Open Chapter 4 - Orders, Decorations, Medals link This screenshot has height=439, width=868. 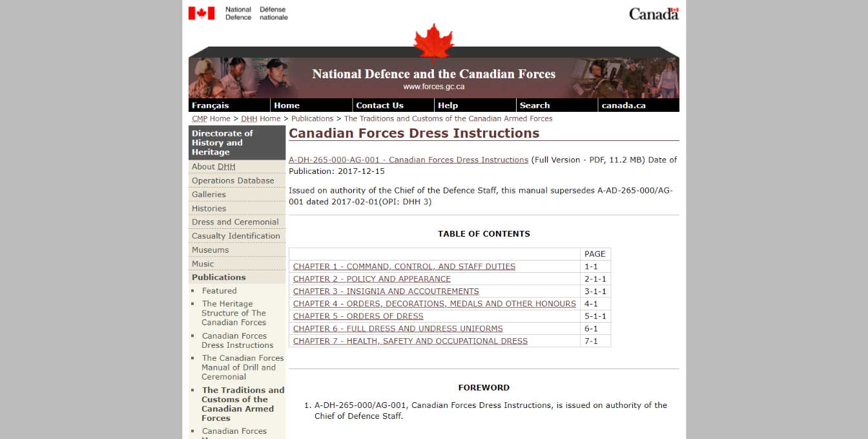pos(434,304)
